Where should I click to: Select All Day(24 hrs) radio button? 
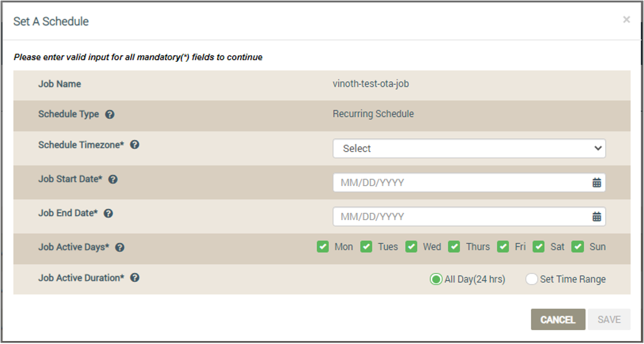point(436,279)
